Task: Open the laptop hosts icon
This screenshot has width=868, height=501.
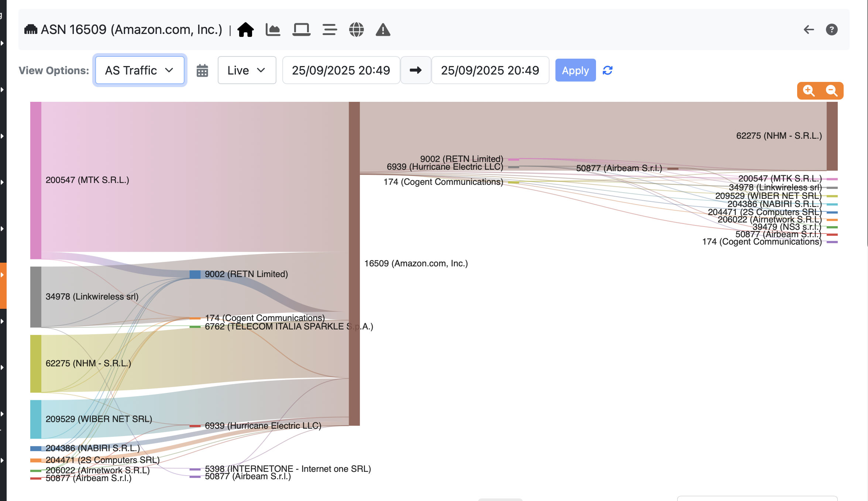Action: click(301, 30)
